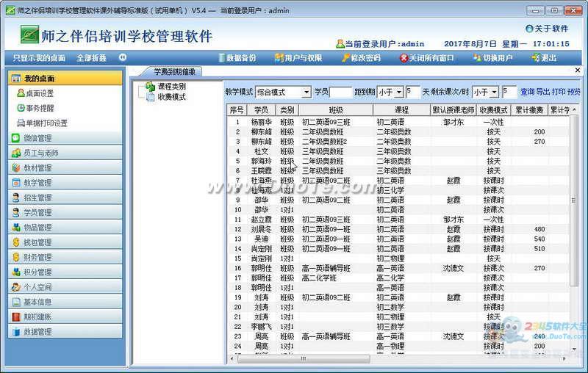Expand the 招生管理 section
Screen dimensions: 588x373
65,198
